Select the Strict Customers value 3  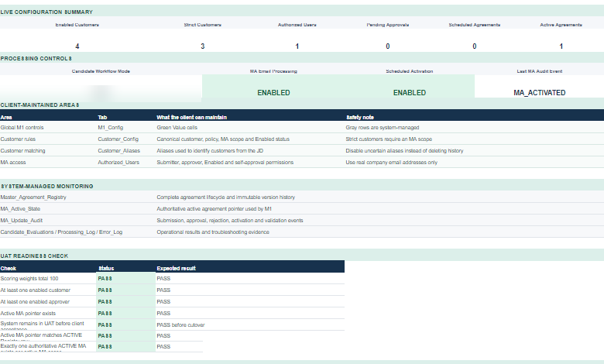point(203,46)
